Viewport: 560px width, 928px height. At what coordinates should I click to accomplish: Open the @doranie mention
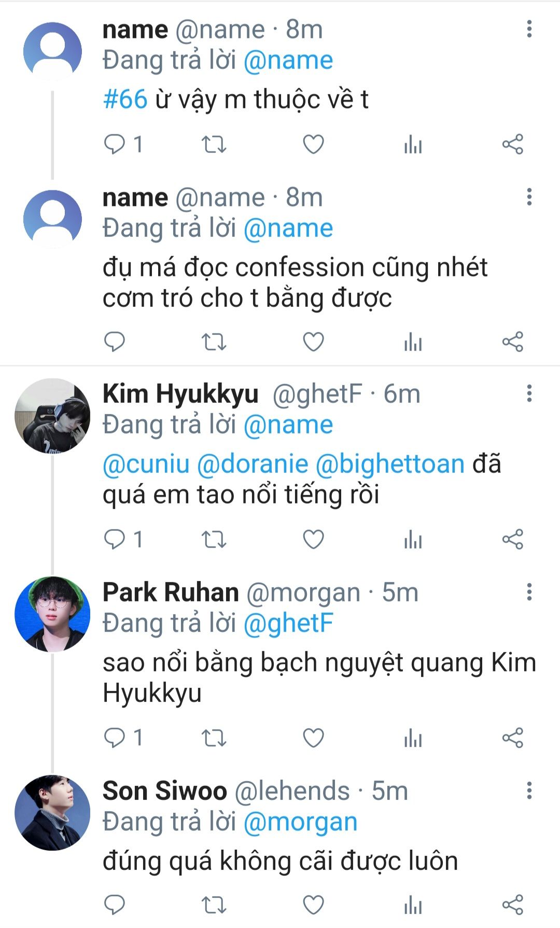pyautogui.click(x=253, y=463)
